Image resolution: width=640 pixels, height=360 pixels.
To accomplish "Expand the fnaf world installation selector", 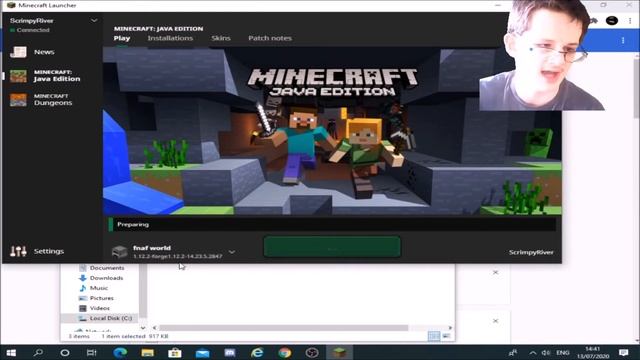I will click(232, 252).
